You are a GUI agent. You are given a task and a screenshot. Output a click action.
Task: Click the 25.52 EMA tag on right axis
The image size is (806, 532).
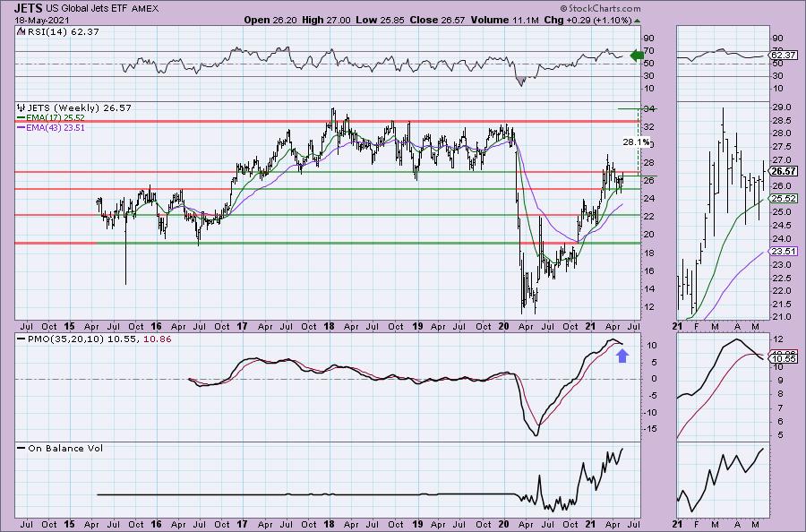click(784, 199)
